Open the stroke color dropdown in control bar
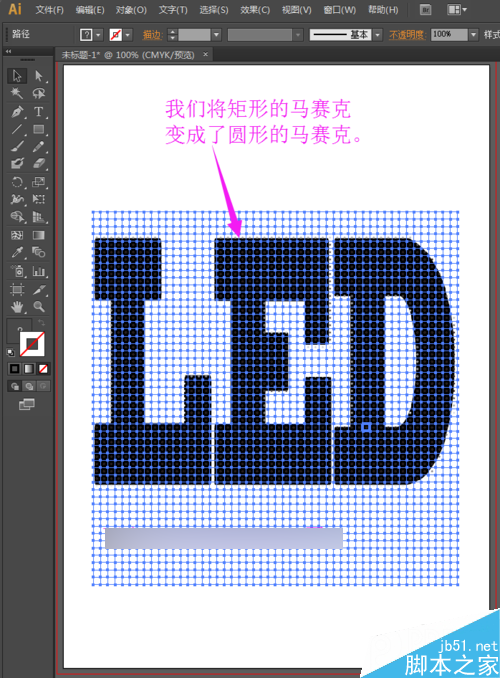The width and height of the screenshot is (500, 678). click(128, 35)
